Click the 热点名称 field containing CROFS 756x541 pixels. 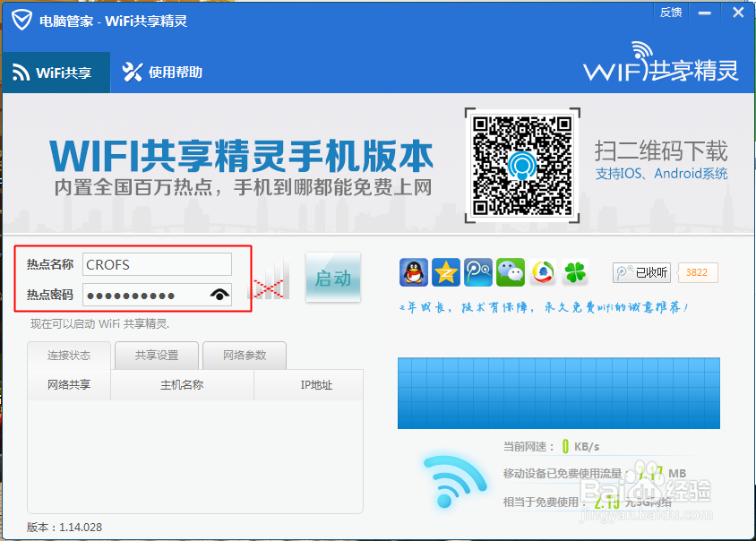157,264
